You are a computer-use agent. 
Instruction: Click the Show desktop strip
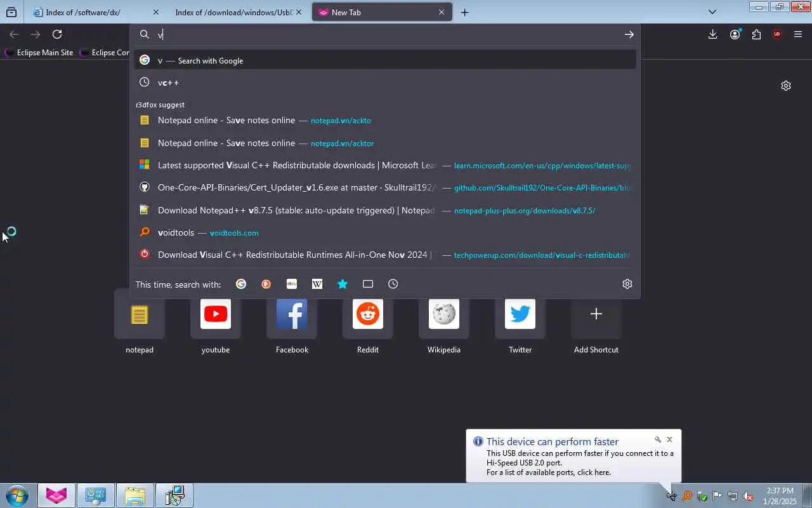click(807, 495)
